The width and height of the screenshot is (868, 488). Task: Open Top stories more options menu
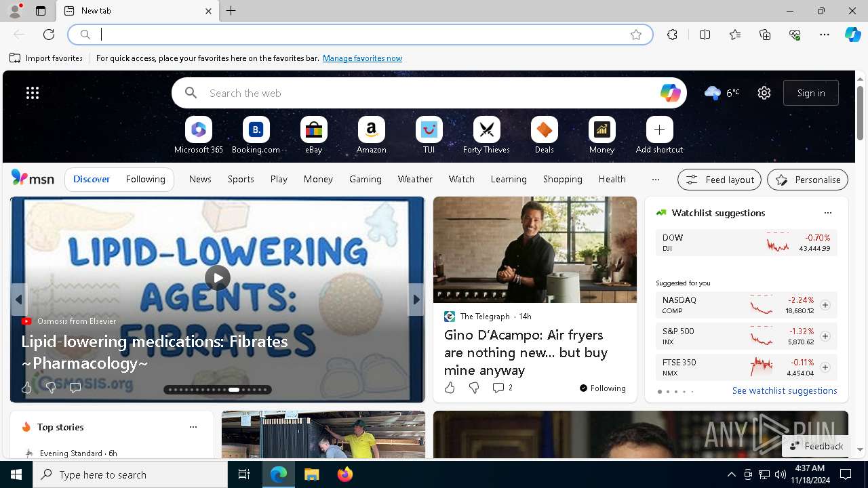pos(193,427)
